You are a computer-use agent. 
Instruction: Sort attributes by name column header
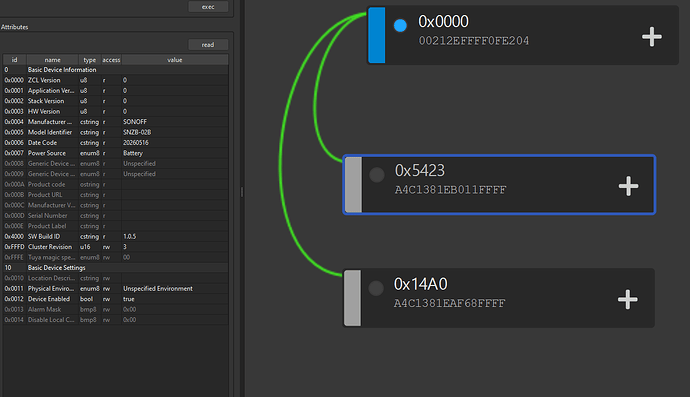pos(52,60)
